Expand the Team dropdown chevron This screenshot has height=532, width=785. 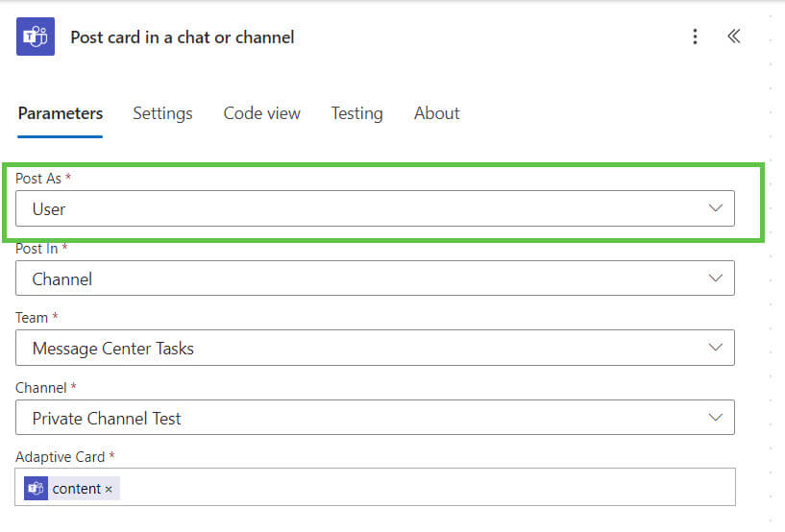click(716, 348)
